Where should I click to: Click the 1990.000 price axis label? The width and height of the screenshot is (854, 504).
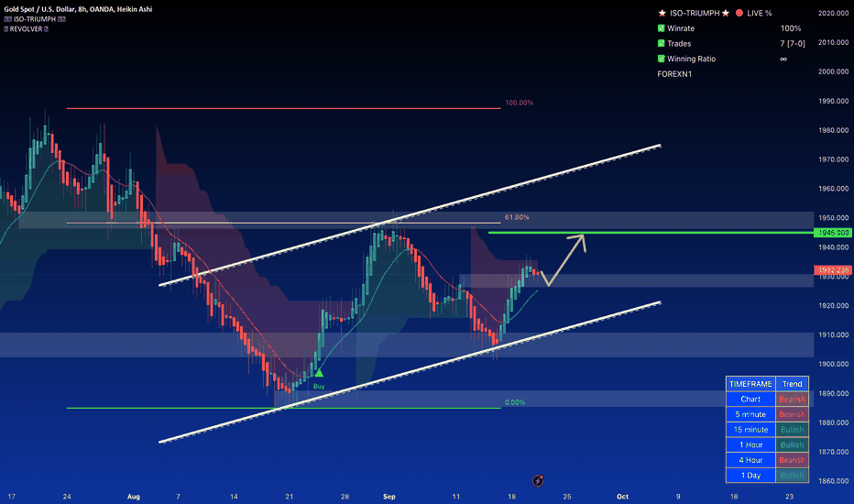pyautogui.click(x=833, y=101)
